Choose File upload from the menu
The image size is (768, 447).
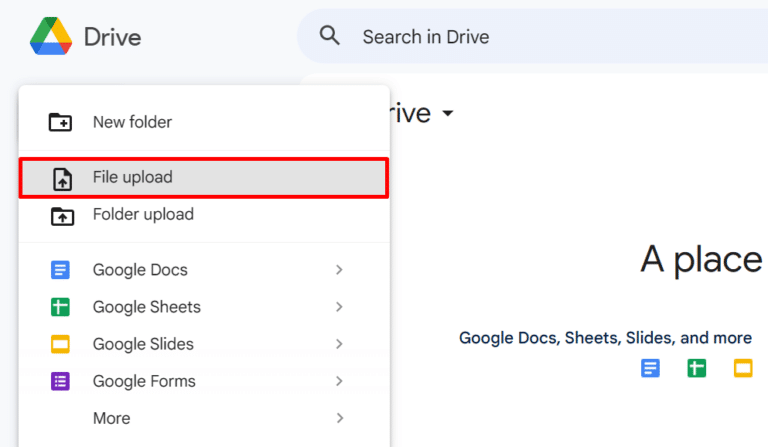[133, 178]
